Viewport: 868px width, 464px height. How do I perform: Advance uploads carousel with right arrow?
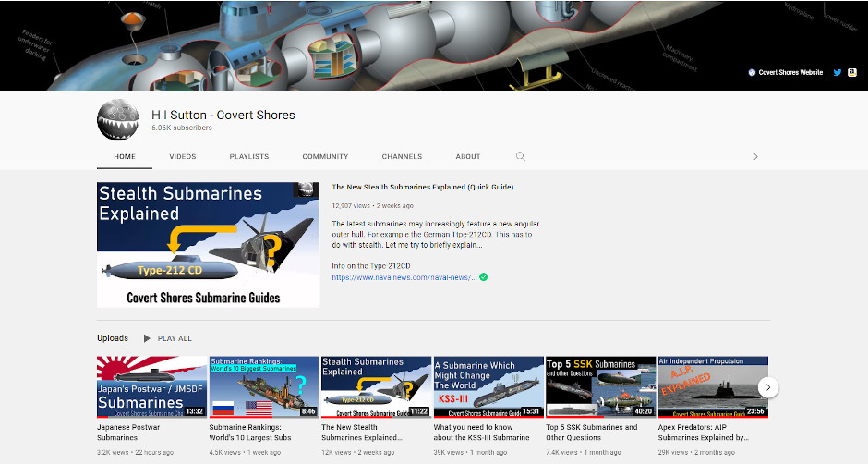tap(767, 387)
